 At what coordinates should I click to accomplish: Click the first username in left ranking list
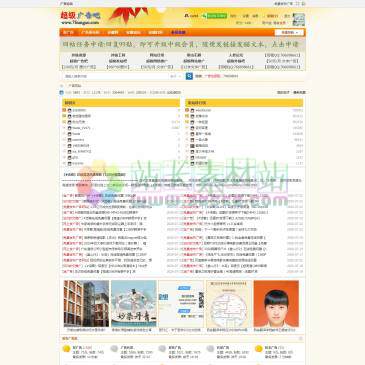click(x=79, y=110)
